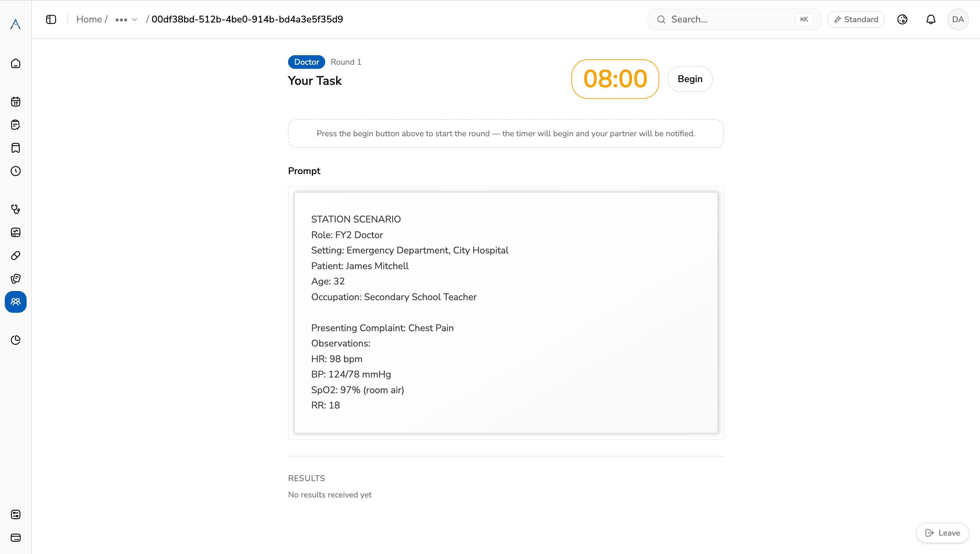Viewport: 980px width, 554px height.
Task: Click the Your Task heading
Action: [x=315, y=81]
